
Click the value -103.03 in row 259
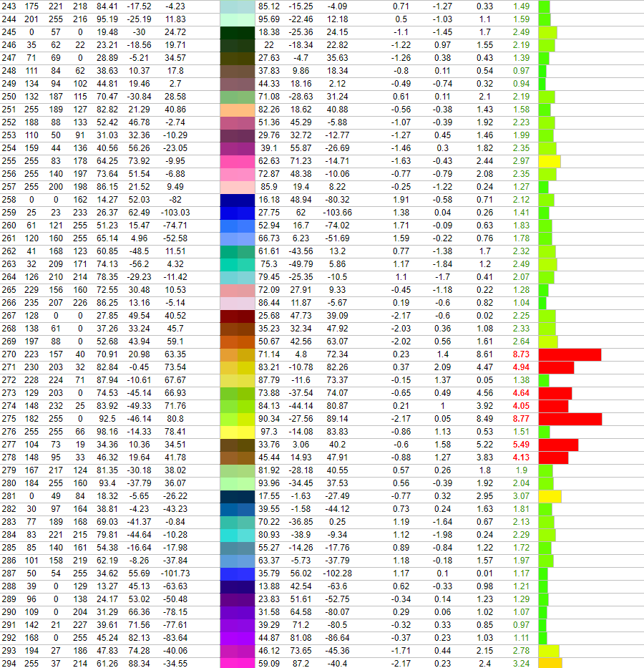[x=175, y=213]
